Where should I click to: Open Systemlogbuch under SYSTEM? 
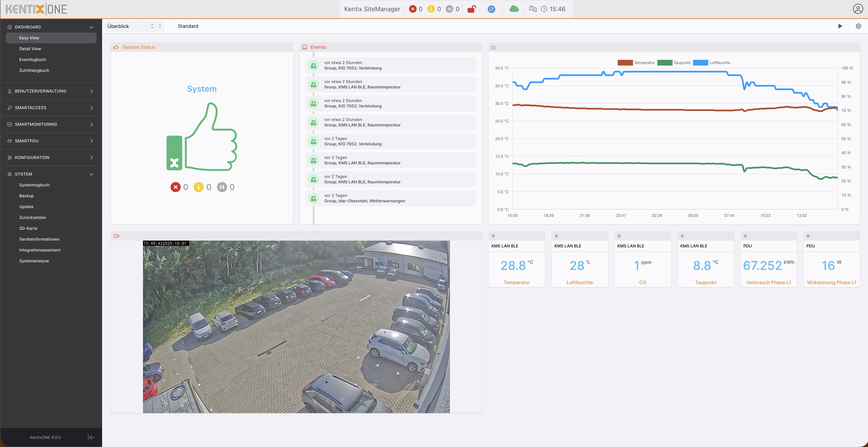(34, 185)
